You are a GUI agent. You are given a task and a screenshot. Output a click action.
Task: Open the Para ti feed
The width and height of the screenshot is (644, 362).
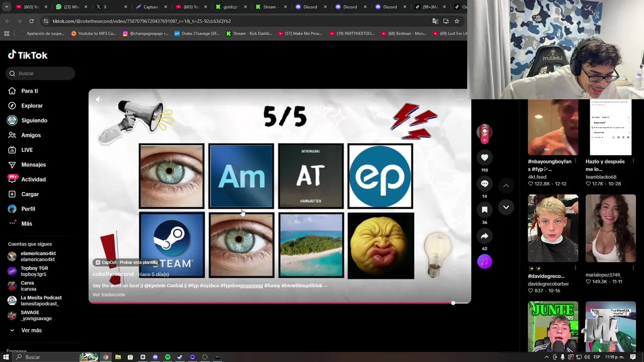(29, 91)
